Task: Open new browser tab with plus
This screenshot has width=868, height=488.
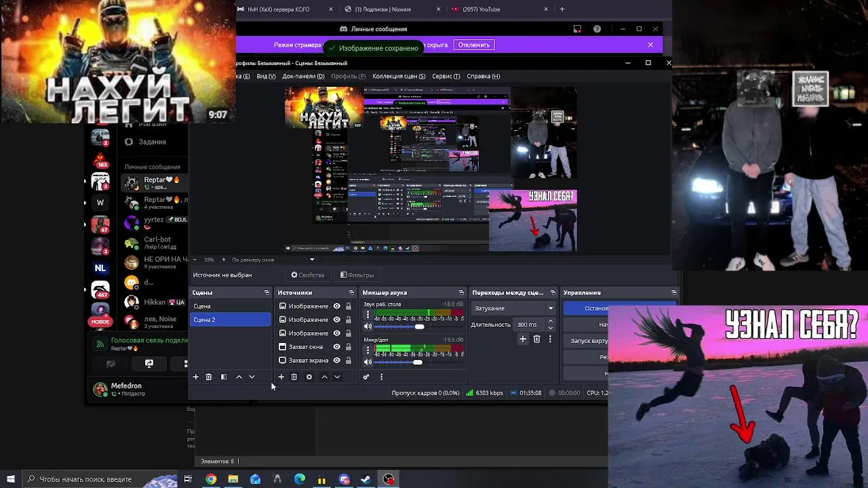Action: [x=562, y=9]
